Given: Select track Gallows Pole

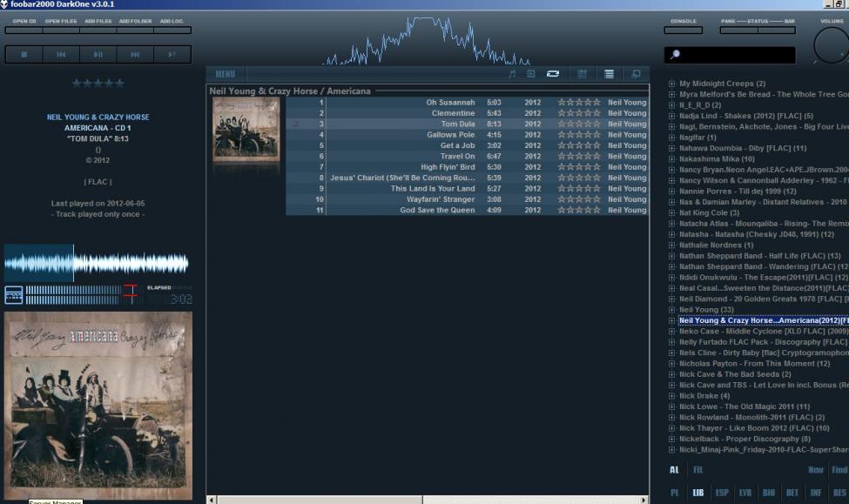Looking at the screenshot, I should 467,135.
